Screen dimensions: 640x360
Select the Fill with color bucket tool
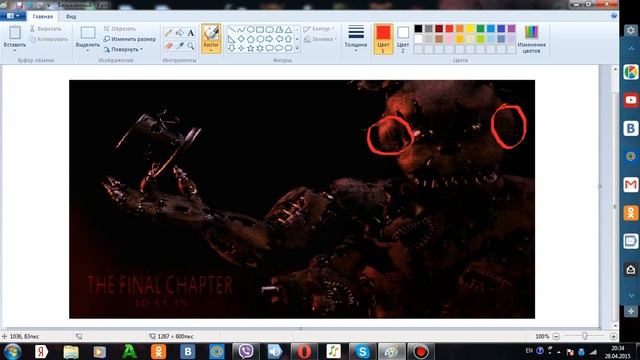[x=180, y=33]
